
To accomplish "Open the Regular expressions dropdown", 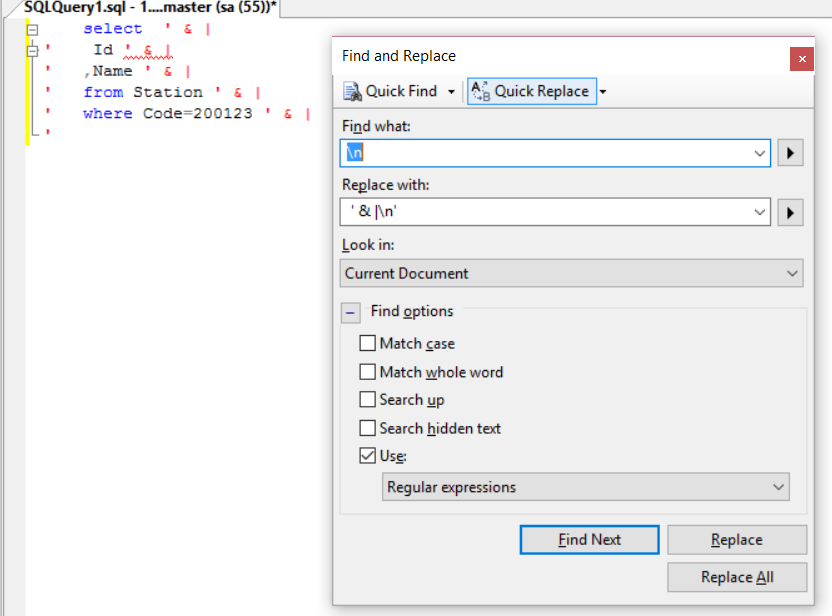I will tap(585, 487).
